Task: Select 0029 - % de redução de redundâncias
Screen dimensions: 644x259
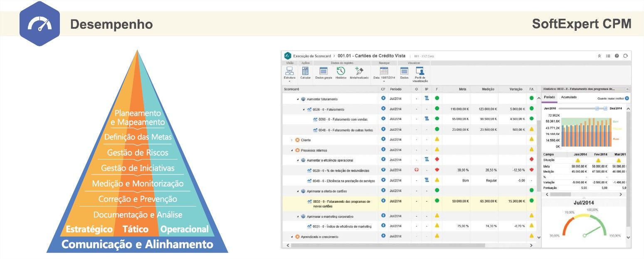Action: [x=341, y=170]
